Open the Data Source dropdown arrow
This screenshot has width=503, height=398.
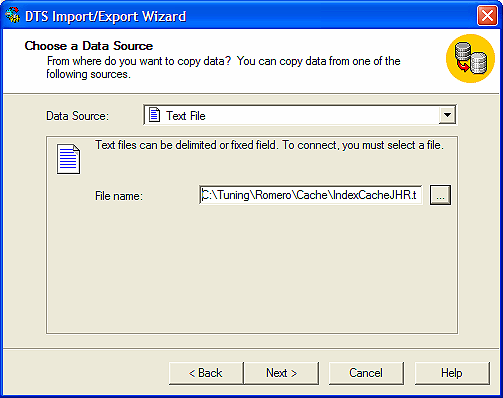coord(447,115)
